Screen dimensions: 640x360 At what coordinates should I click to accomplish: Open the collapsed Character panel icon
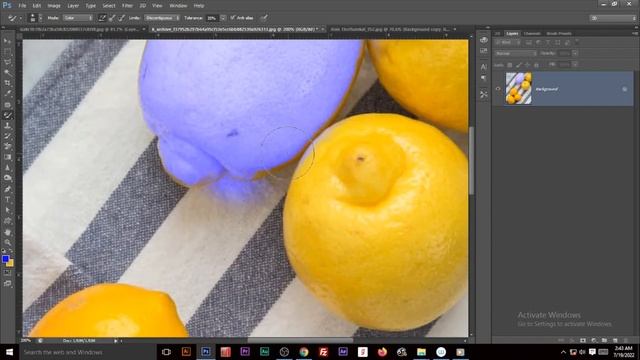click(x=484, y=67)
